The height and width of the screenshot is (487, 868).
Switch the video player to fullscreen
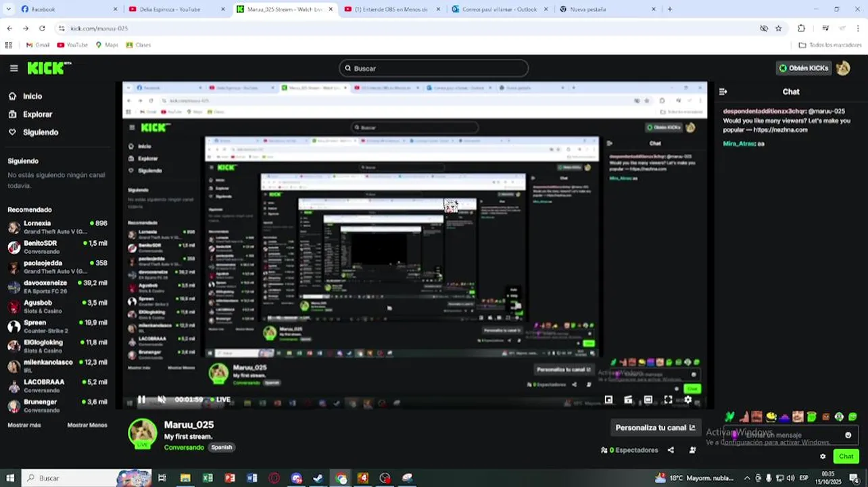pos(668,400)
